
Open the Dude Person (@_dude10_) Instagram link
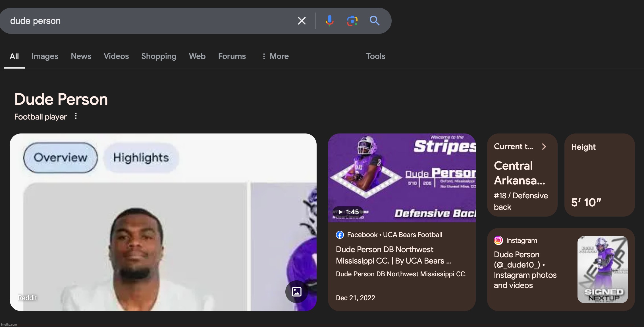[525, 270]
